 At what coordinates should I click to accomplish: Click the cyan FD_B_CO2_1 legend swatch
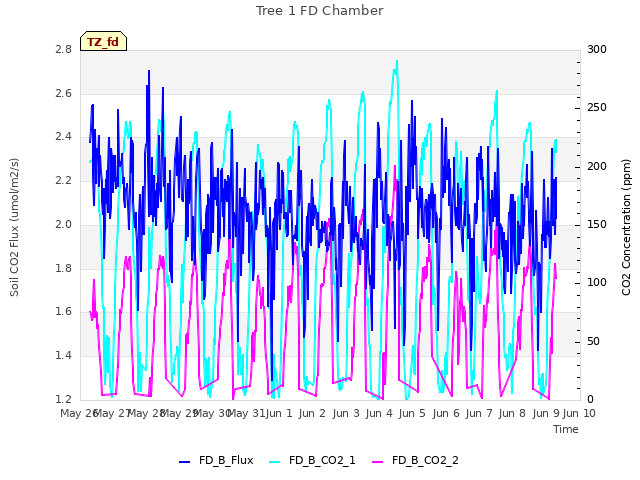click(x=275, y=462)
